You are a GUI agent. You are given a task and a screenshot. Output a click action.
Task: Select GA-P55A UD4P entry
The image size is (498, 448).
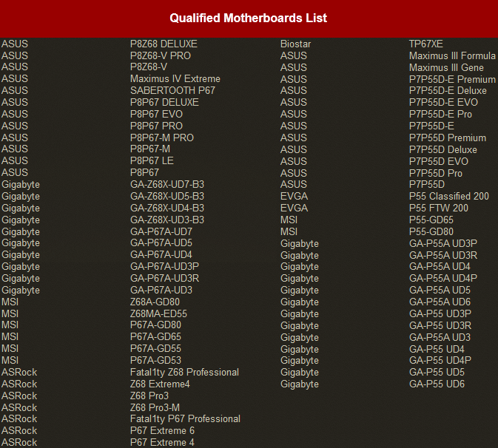coord(443,278)
